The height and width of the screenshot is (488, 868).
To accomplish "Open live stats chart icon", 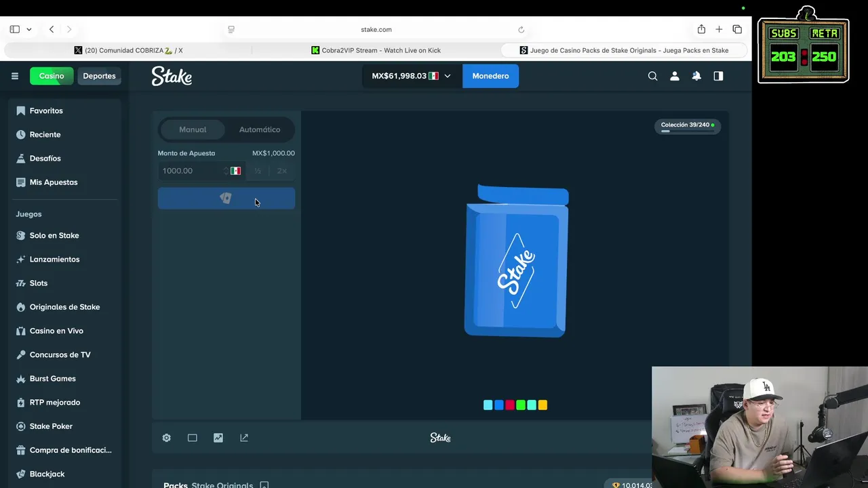I will (218, 438).
